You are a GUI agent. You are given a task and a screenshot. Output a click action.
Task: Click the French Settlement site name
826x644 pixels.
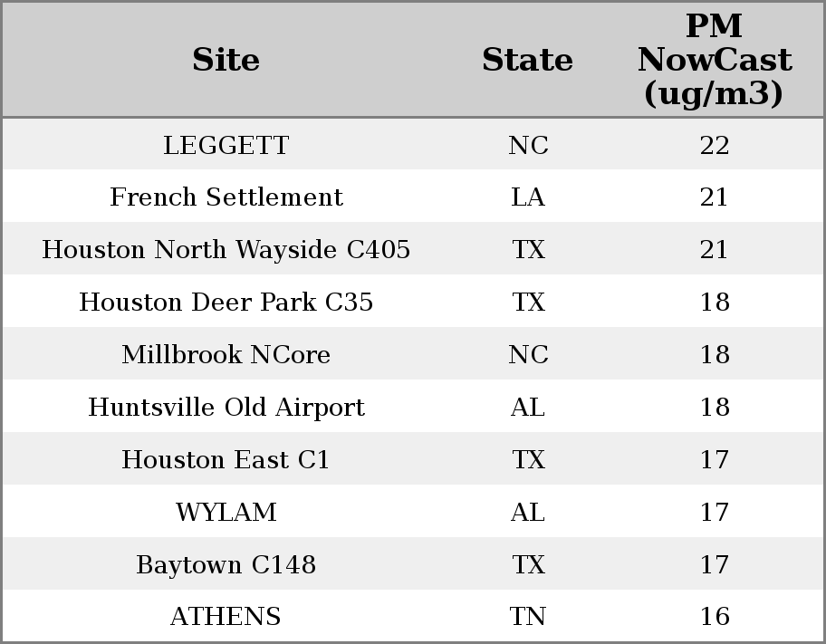(x=226, y=197)
